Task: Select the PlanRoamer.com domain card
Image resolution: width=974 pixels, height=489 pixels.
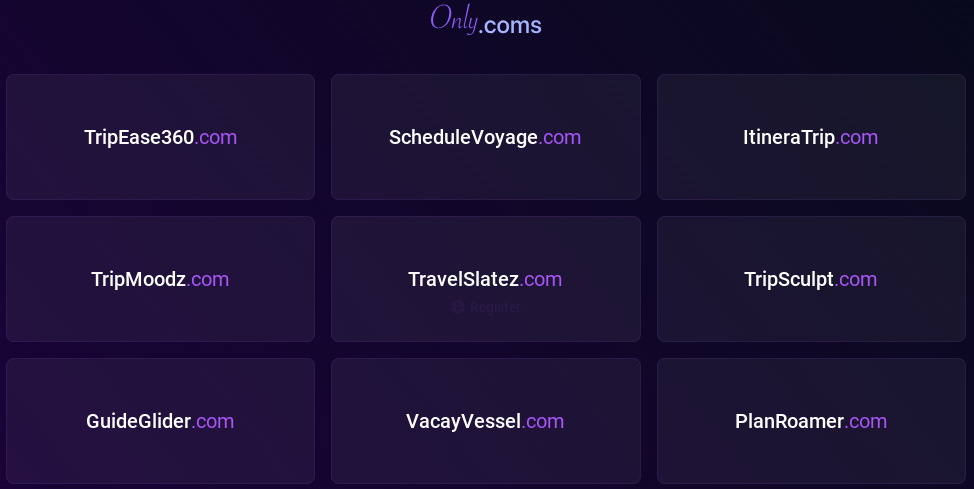Action: click(810, 421)
